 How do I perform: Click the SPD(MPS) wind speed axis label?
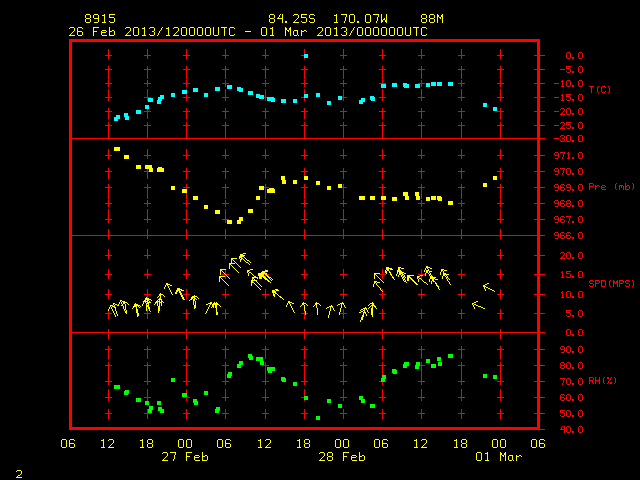(x=611, y=283)
